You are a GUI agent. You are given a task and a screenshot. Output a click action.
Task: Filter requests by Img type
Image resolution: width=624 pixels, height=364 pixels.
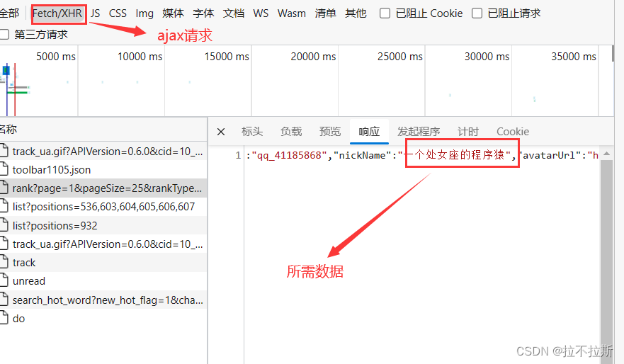coord(144,13)
